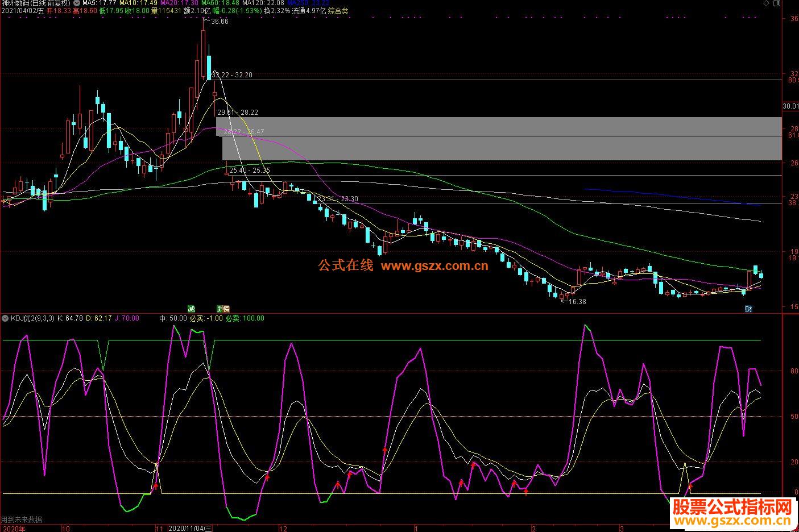Click the 32.22 - 32.20 gap level label
Screen dimensions: 799x532
pyautogui.click(x=231, y=75)
